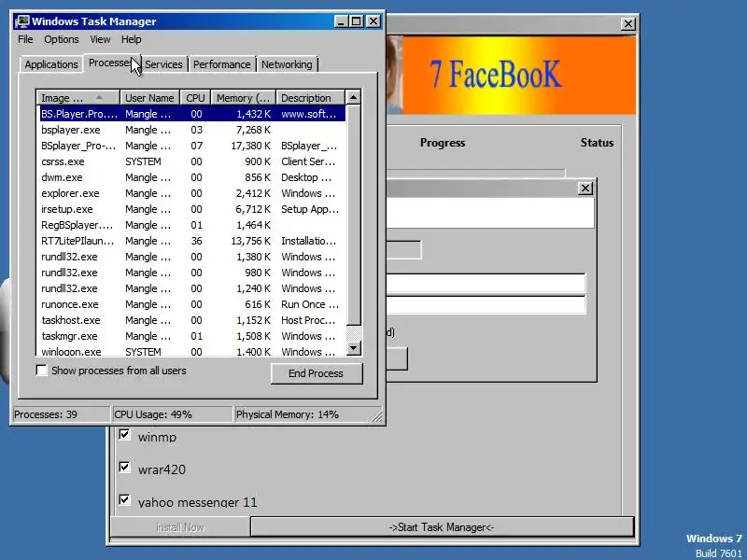Sort by Description column header
The height and width of the screenshot is (560, 747).
(310, 98)
